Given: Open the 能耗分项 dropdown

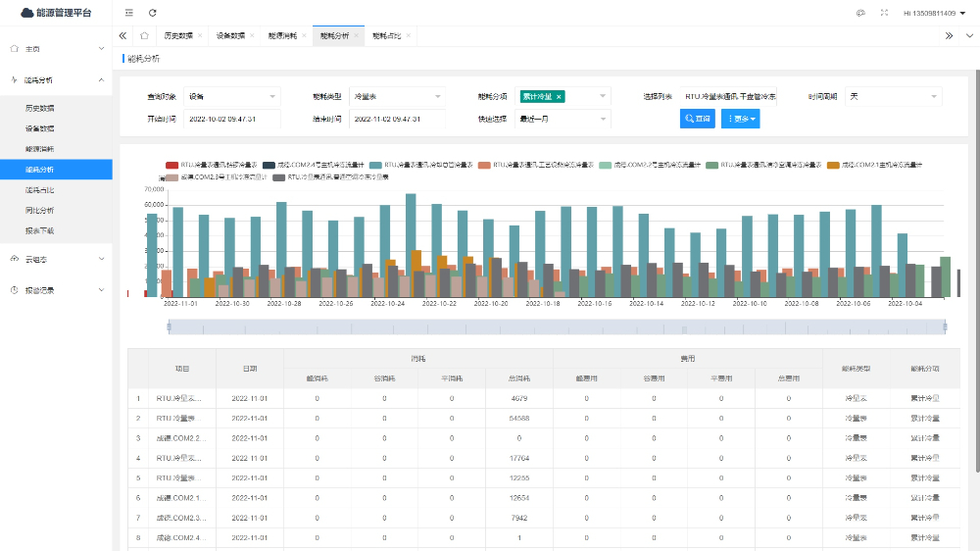Looking at the screenshot, I should pyautogui.click(x=563, y=96).
